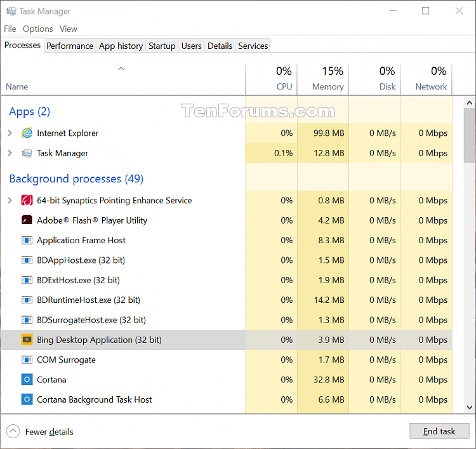The height and width of the screenshot is (449, 476).
Task: Switch to the App history tab
Action: (121, 46)
